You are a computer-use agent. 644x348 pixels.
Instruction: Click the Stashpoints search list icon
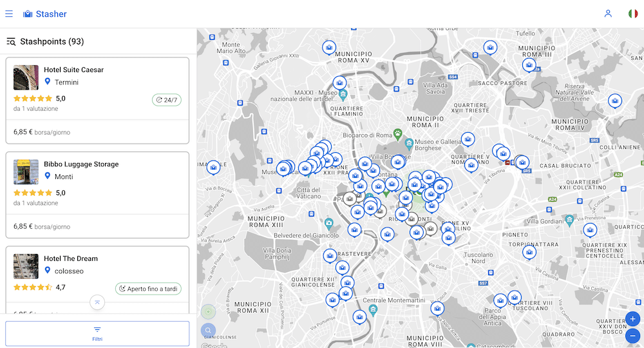[11, 41]
